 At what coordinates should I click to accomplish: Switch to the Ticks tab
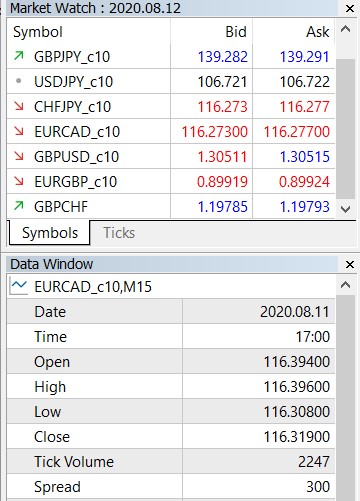(119, 233)
